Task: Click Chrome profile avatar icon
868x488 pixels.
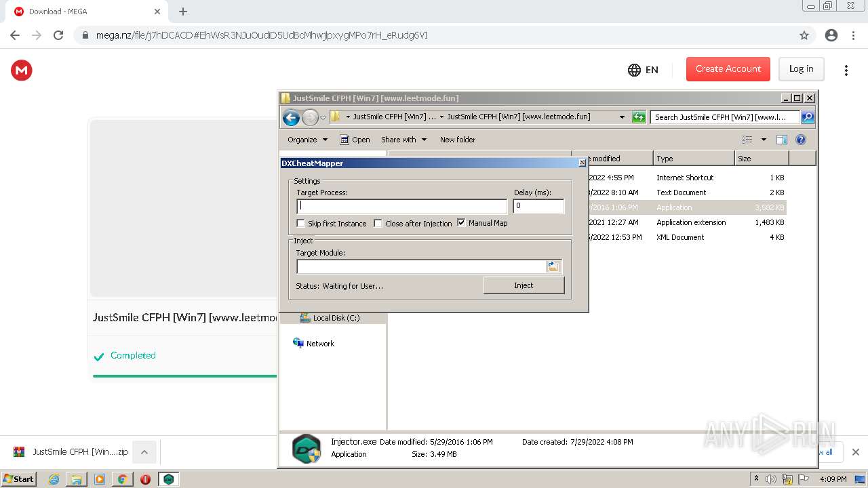Action: tap(831, 35)
